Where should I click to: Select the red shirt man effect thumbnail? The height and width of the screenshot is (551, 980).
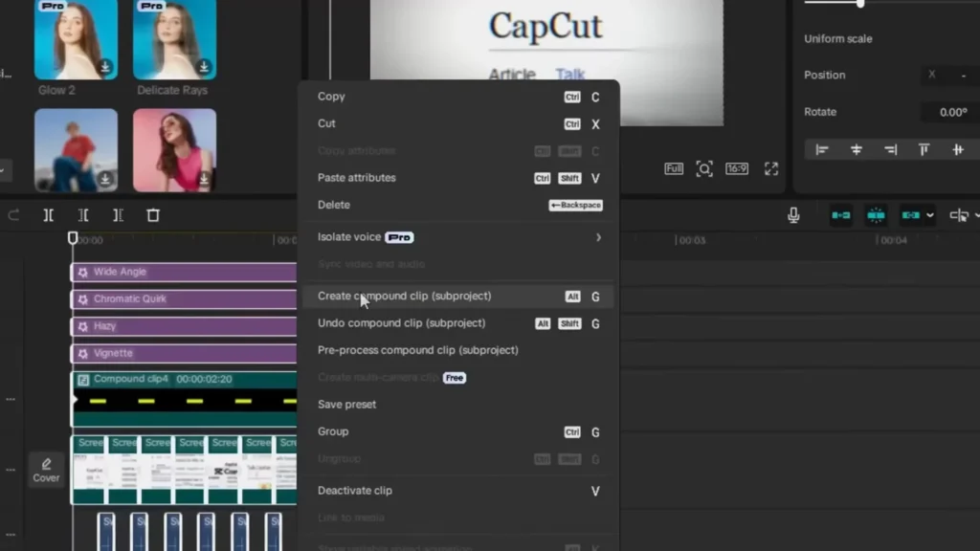click(x=76, y=150)
